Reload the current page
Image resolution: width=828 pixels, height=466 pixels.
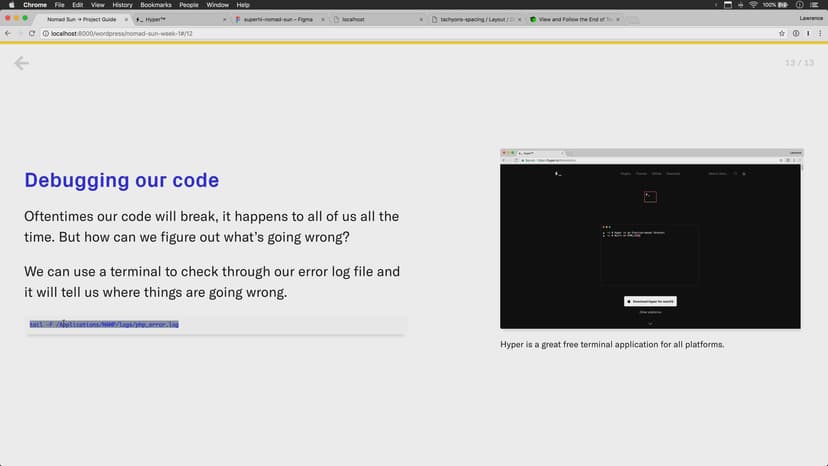pyautogui.click(x=32, y=33)
